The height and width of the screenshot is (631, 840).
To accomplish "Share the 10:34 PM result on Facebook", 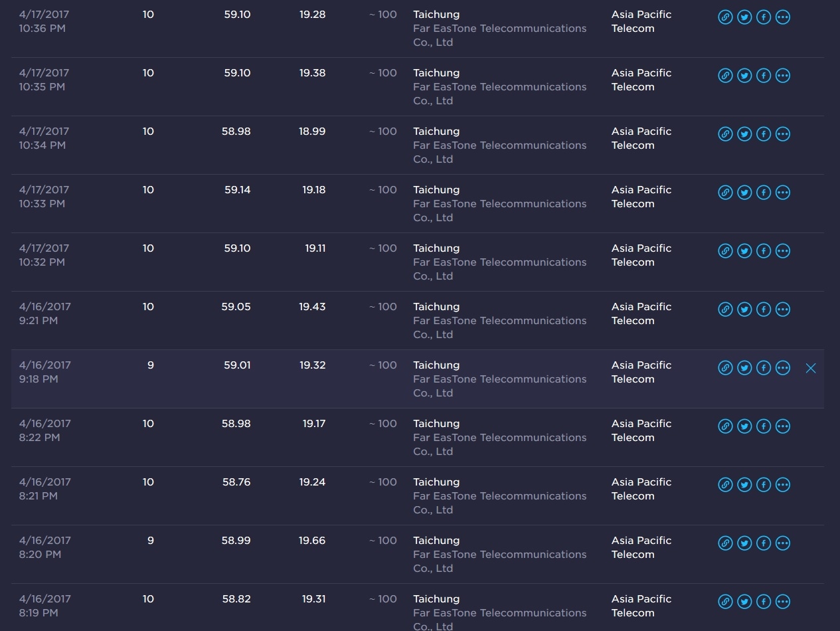I will click(764, 134).
